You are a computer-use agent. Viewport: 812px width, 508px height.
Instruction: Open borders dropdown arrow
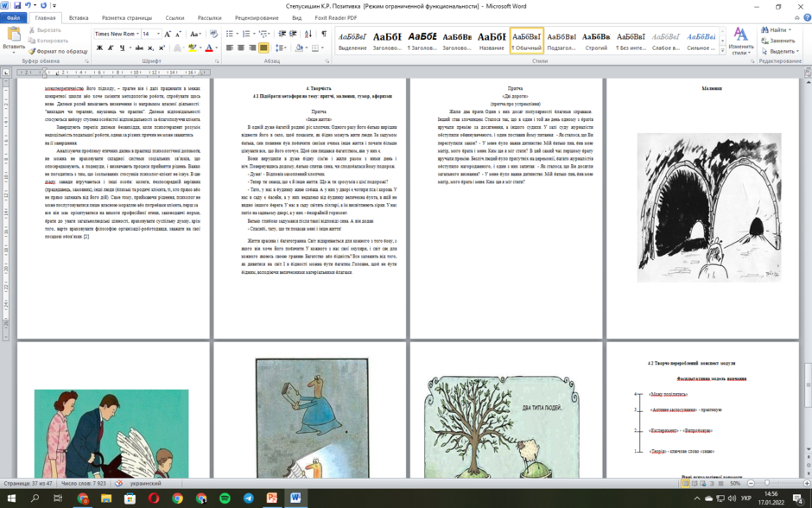point(322,48)
